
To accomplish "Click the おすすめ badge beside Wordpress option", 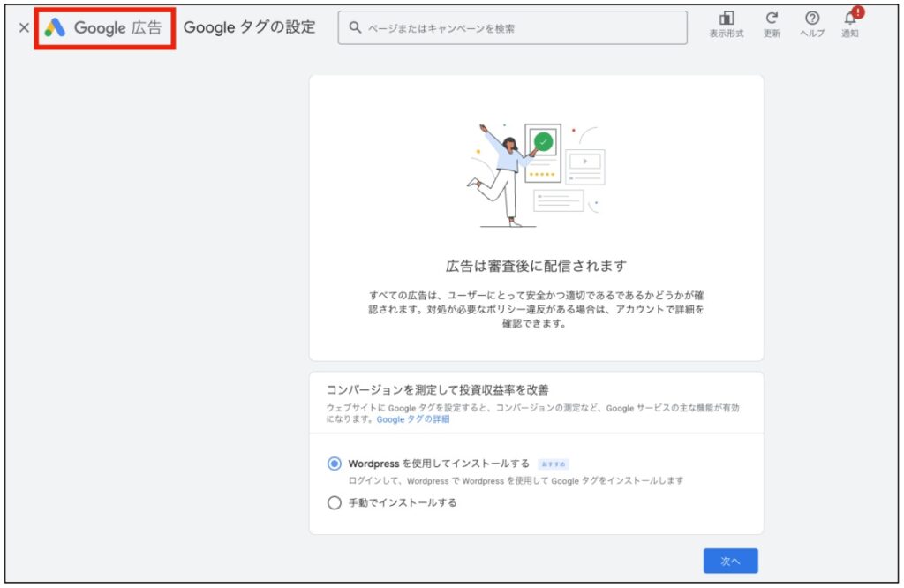I will [x=554, y=464].
